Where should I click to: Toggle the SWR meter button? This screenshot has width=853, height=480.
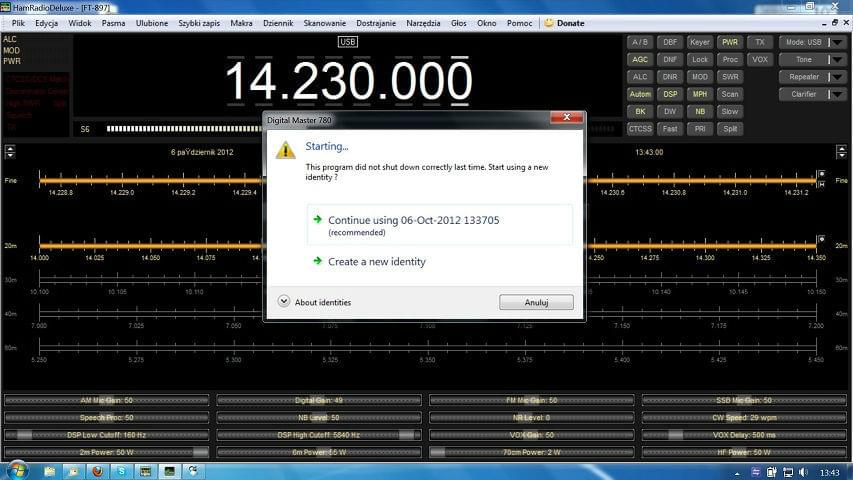click(x=730, y=77)
